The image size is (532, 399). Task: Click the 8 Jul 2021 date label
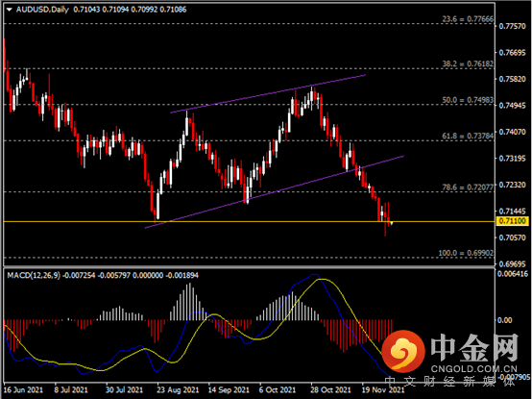[x=71, y=389]
